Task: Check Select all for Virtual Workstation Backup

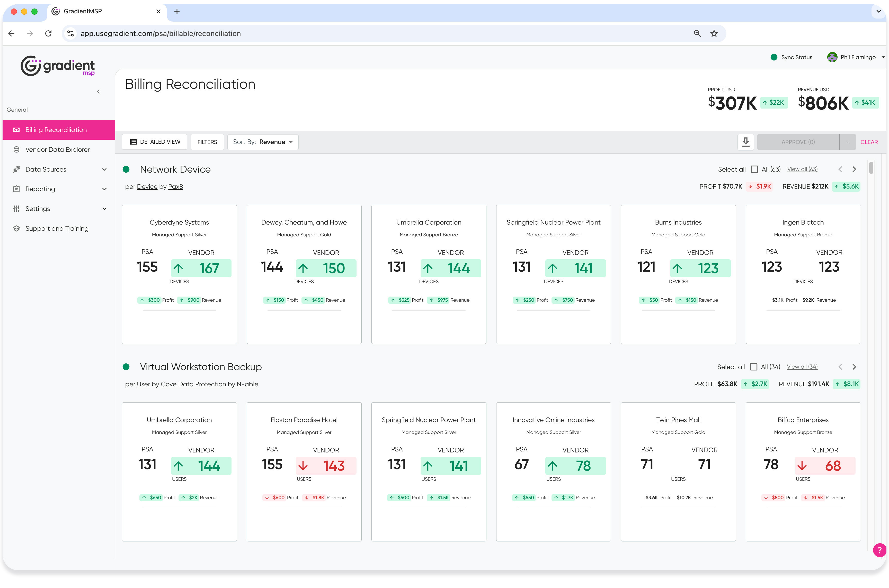Action: [753, 367]
